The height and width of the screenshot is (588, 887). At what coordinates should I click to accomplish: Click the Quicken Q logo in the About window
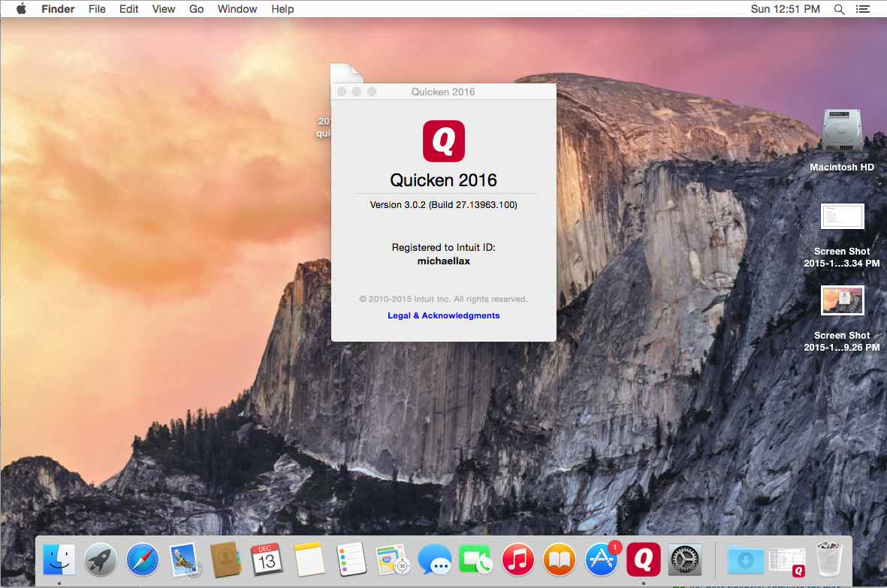[443, 140]
